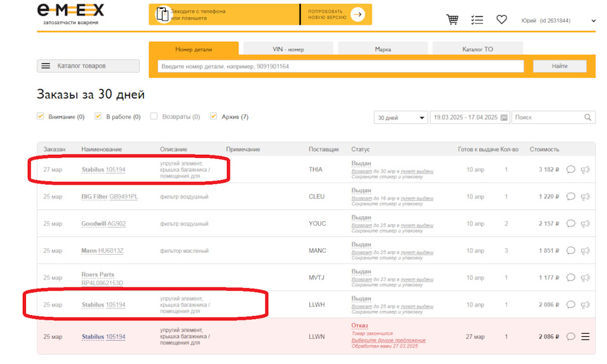Image resolution: width=607 pixels, height=364 pixels.
Task: Open chat bubble for BIG Filter order
Action: [x=570, y=197]
